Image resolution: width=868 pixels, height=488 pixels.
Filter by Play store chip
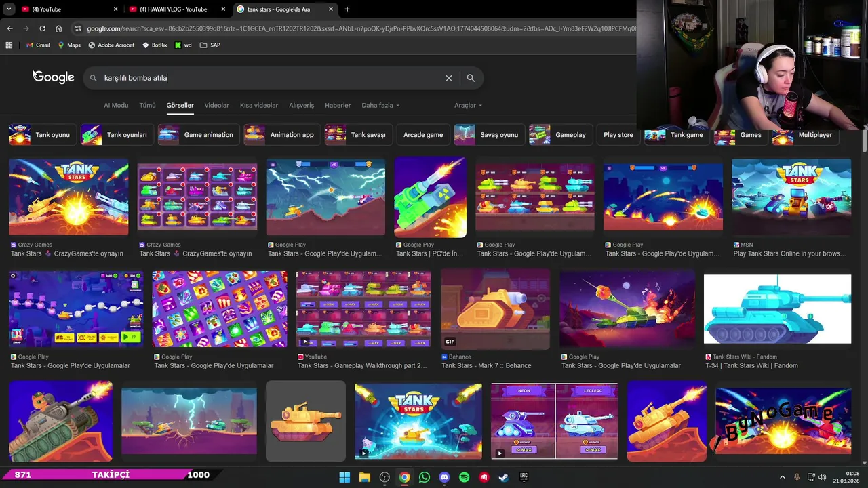click(x=618, y=135)
